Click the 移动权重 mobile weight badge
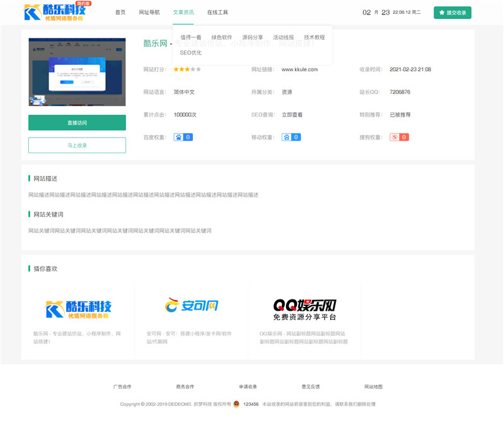The height and width of the screenshot is (423, 504). point(291,137)
